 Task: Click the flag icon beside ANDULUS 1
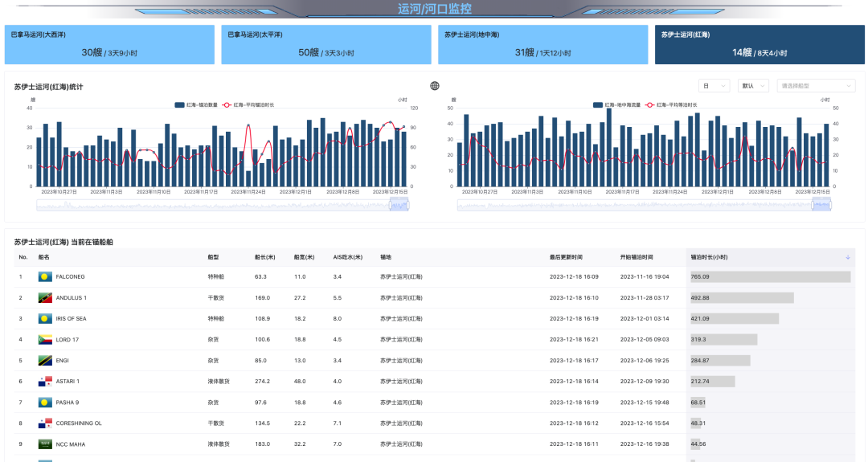click(x=45, y=297)
